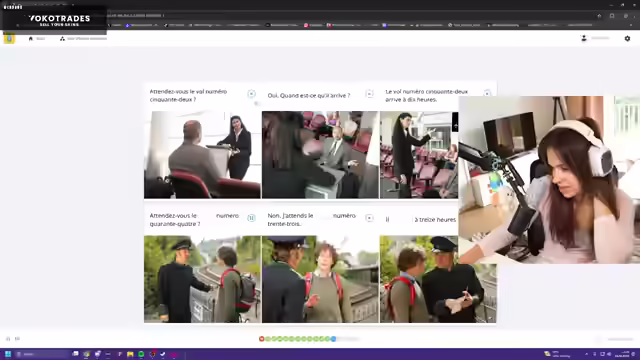Screen dimensions: 640x360
Task: Click the blank in 'Attendez-vous le ... numéro quarante-quatre'
Action: 206,216
